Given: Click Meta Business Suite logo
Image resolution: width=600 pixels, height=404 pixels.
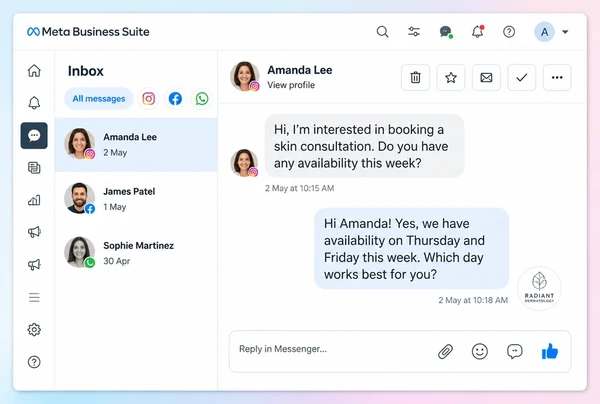Looking at the screenshot, I should pyautogui.click(x=88, y=32).
